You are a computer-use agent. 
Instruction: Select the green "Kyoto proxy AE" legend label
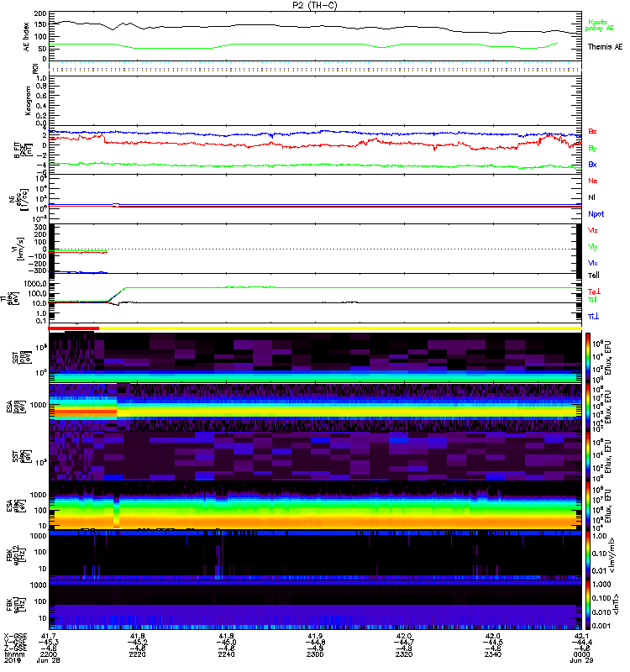point(600,25)
